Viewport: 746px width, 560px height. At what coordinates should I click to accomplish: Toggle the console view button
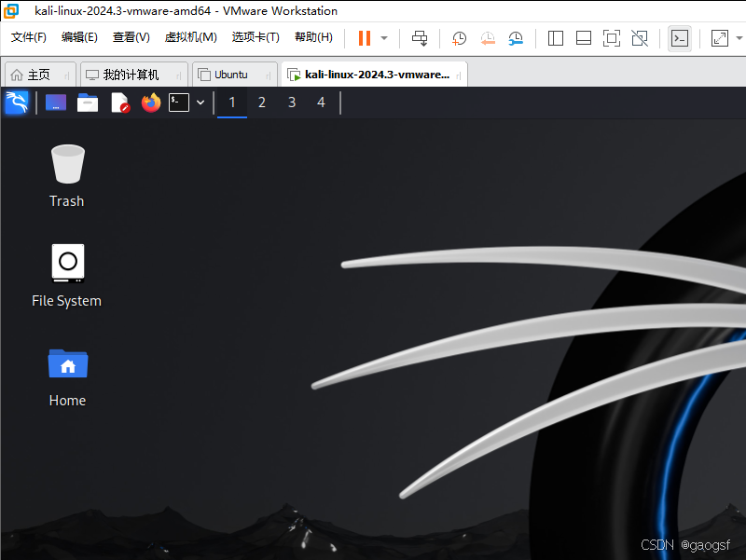pos(680,38)
